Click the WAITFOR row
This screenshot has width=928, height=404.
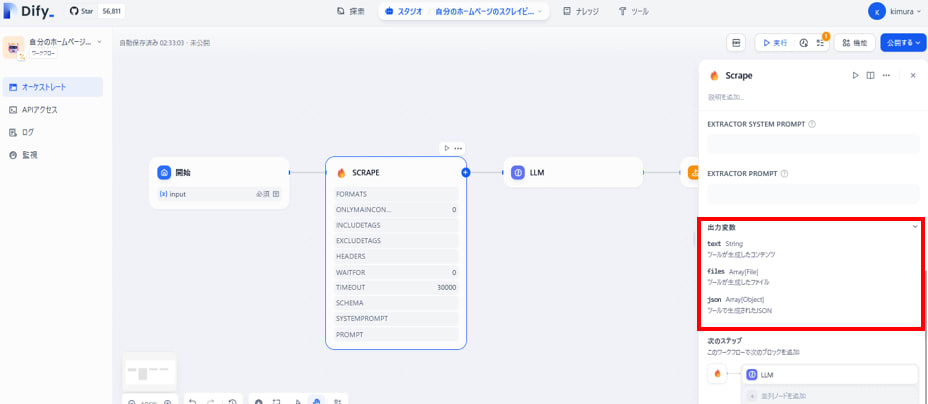click(396, 272)
